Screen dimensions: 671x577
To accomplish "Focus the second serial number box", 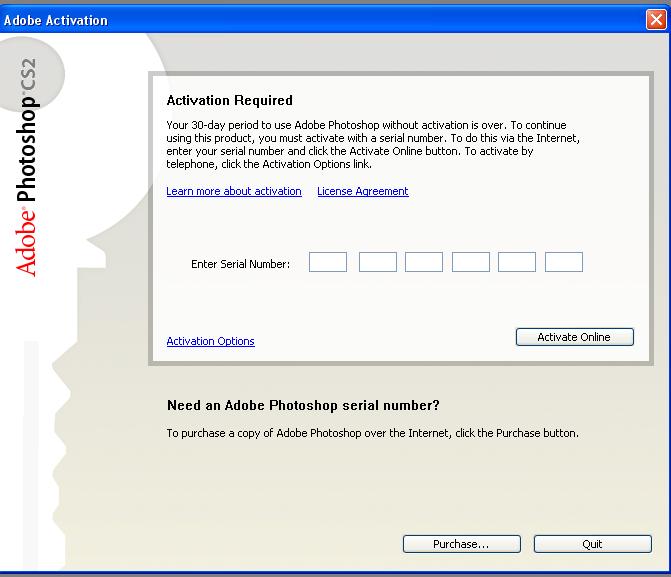I will tap(377, 262).
